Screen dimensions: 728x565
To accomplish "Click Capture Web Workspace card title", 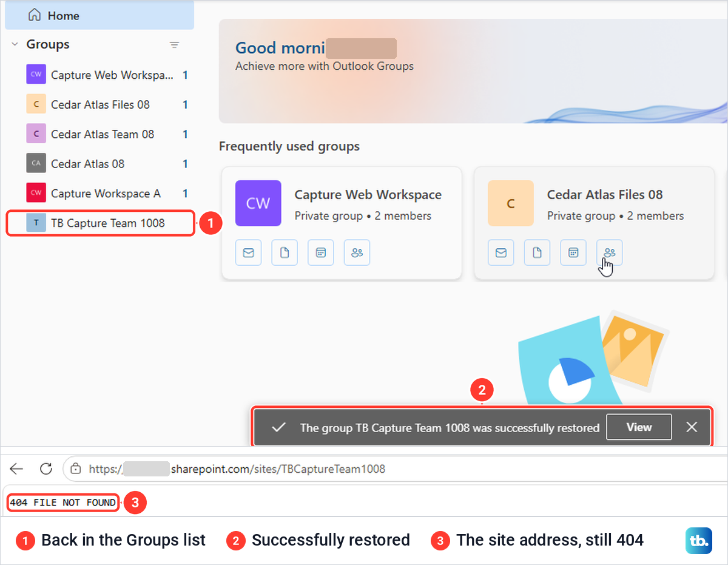I will [368, 195].
